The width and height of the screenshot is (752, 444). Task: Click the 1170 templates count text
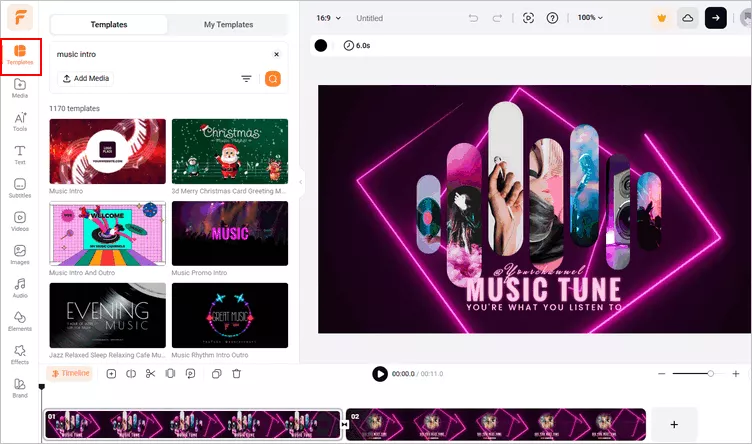pyautogui.click(x=74, y=108)
